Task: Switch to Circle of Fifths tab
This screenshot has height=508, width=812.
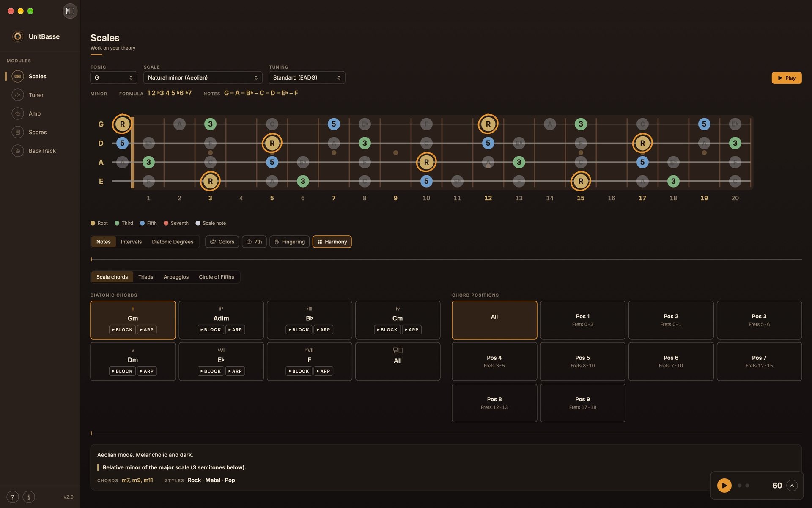Action: [x=217, y=277]
